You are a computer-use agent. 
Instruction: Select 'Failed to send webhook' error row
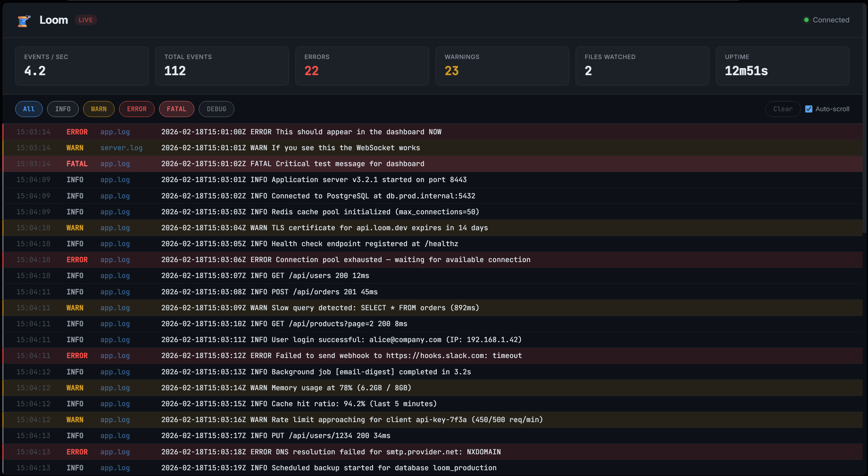[432, 356]
